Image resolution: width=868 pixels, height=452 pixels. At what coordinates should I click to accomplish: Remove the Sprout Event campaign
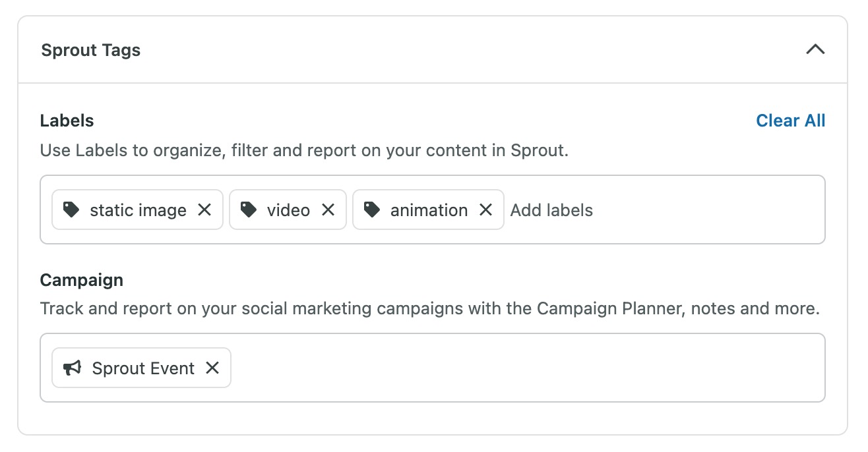click(x=212, y=368)
